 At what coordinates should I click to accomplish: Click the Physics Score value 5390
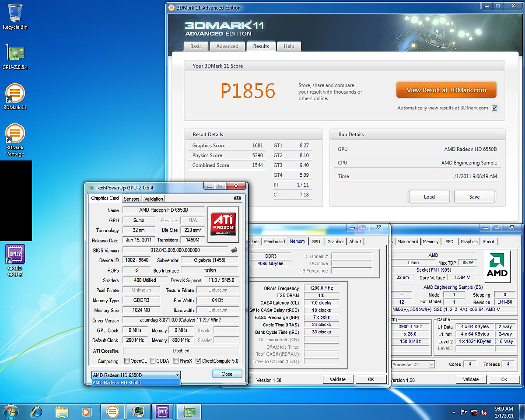[x=258, y=155]
